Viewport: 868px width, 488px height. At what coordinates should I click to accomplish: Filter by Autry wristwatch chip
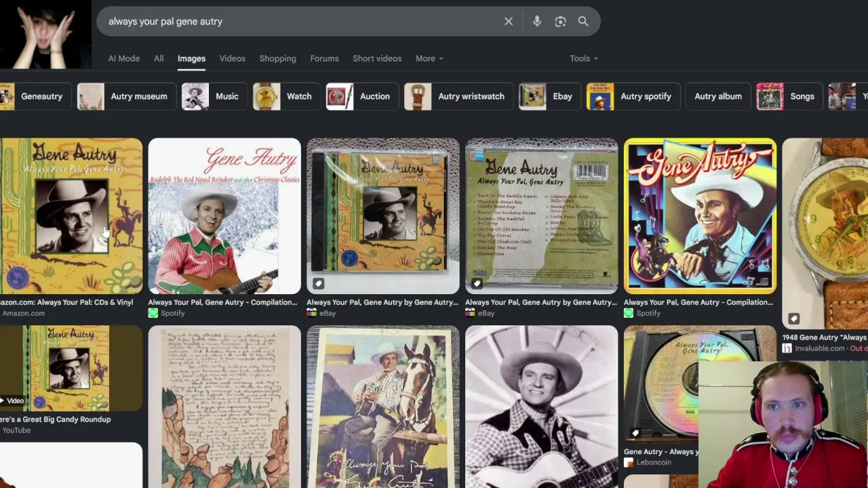(x=458, y=96)
